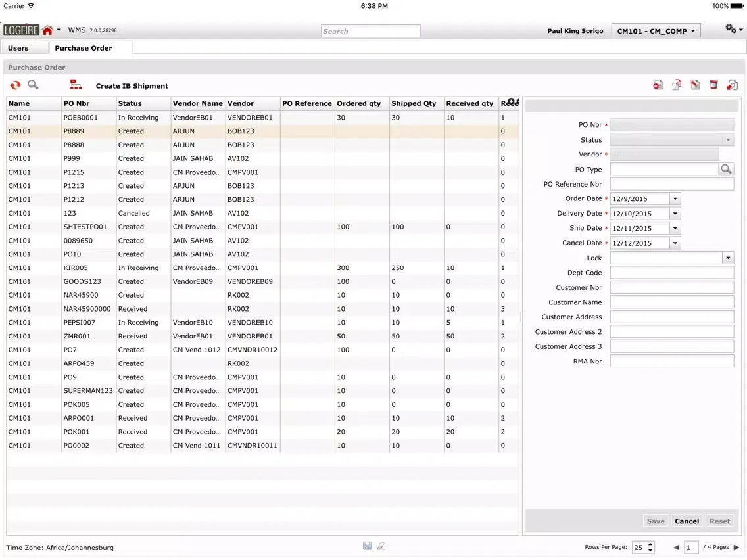The image size is (747, 560).
Task: Open the Order Date picker dropdown
Action: pos(675,198)
